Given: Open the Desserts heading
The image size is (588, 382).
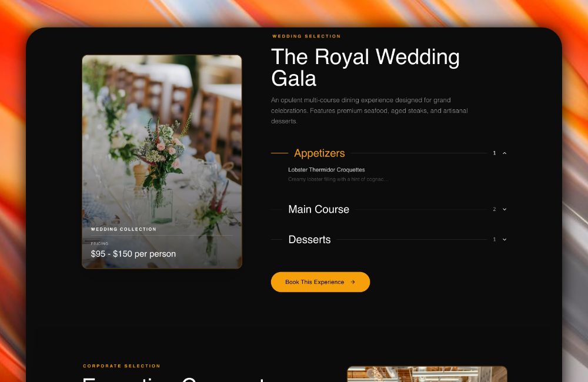Looking at the screenshot, I should point(309,240).
